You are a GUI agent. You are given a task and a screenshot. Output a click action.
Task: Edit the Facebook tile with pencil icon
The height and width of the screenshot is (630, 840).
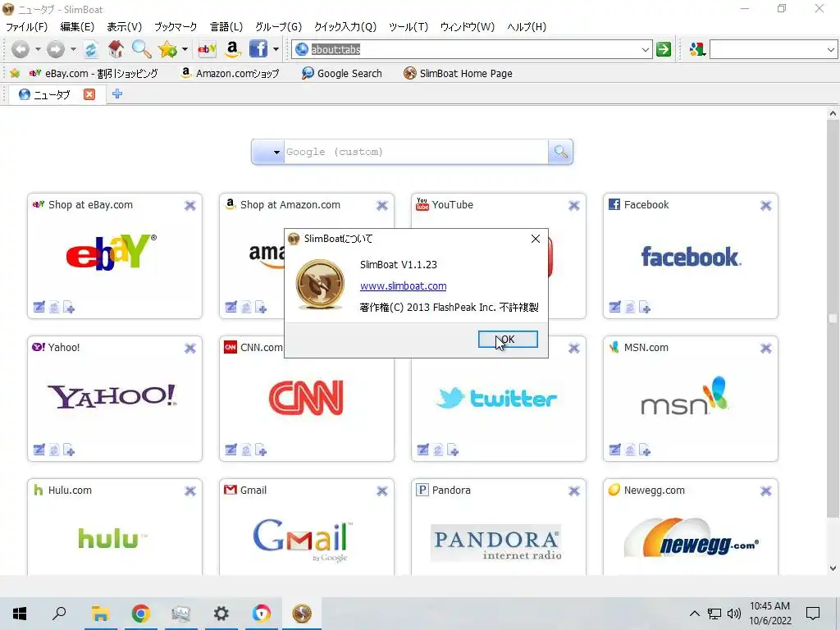pyautogui.click(x=615, y=307)
